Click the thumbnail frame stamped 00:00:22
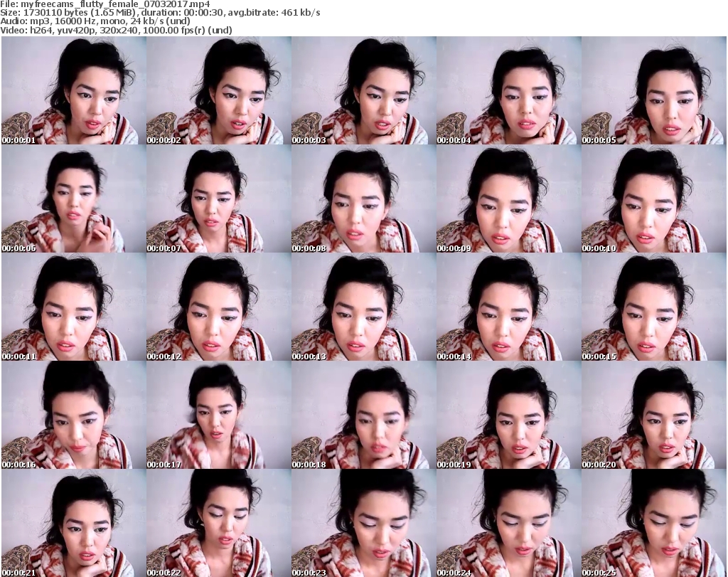This screenshot has height=577, width=728. [x=219, y=523]
